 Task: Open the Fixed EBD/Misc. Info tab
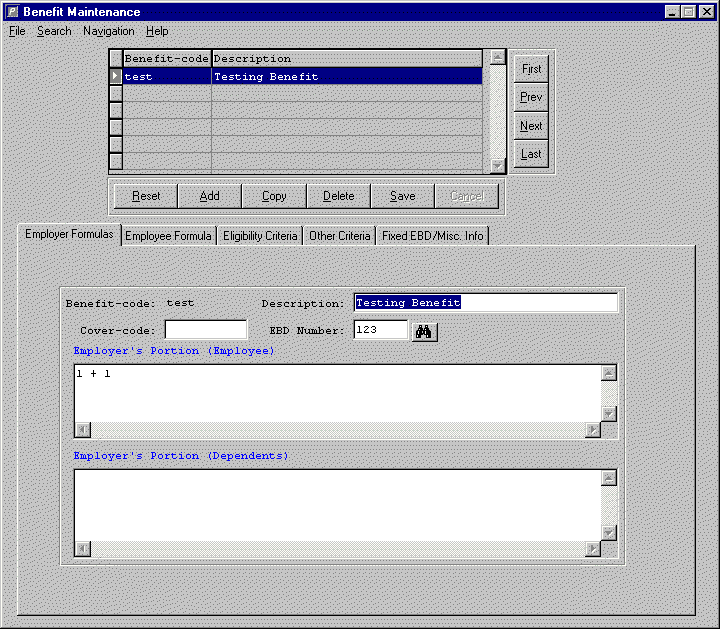[x=432, y=236]
